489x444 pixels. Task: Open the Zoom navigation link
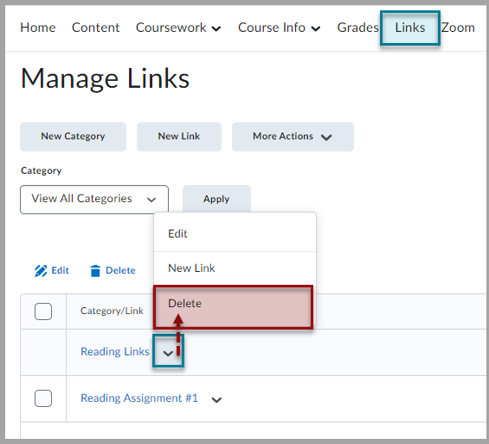click(458, 27)
